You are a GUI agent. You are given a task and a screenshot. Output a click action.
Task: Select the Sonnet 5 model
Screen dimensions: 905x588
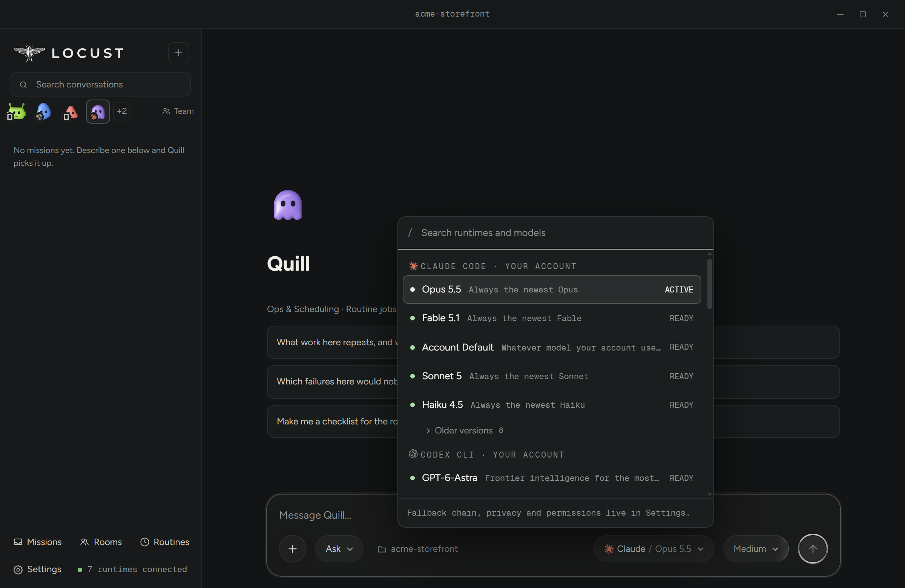click(552, 376)
